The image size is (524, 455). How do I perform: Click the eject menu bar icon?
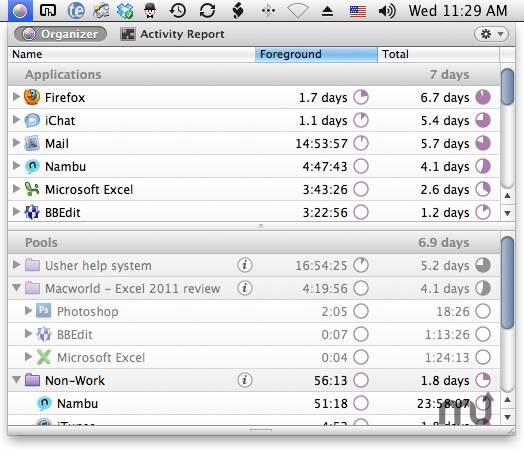[x=328, y=11]
